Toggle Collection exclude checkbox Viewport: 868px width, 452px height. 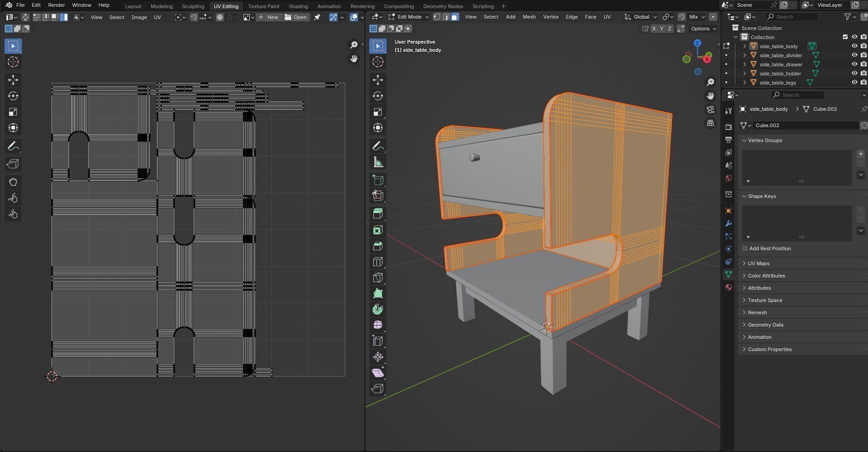(x=845, y=37)
